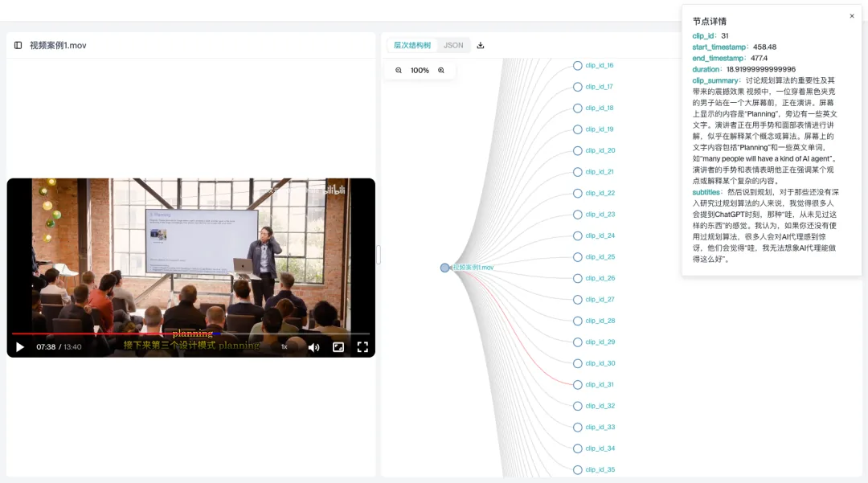The width and height of the screenshot is (868, 483).
Task: Select node clip_id_21
Action: tap(577, 172)
